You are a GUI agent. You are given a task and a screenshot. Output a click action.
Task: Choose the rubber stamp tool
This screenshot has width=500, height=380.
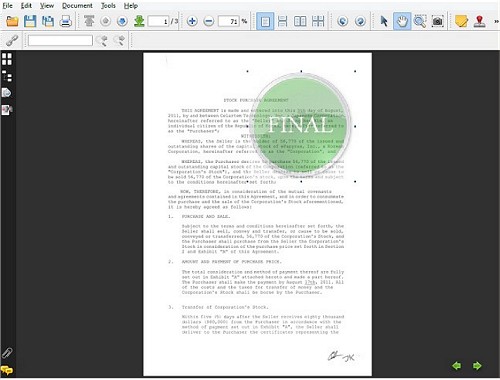(x=479, y=21)
